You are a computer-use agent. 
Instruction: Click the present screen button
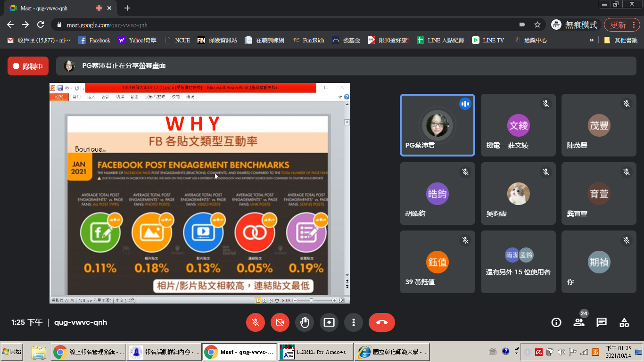pos(329,322)
